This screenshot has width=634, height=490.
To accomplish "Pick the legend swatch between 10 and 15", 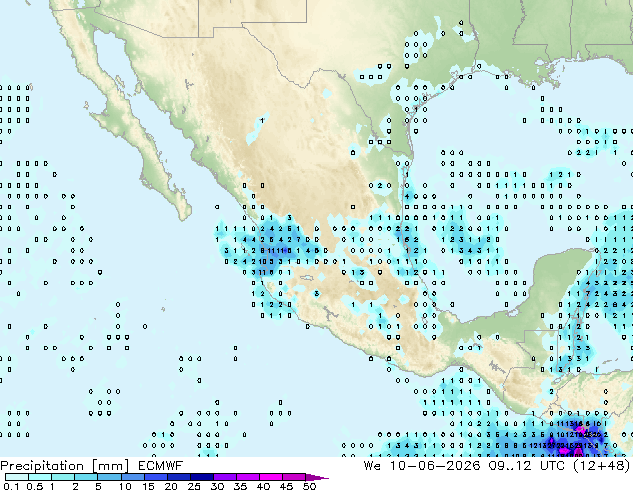I will pyautogui.click(x=132, y=477).
